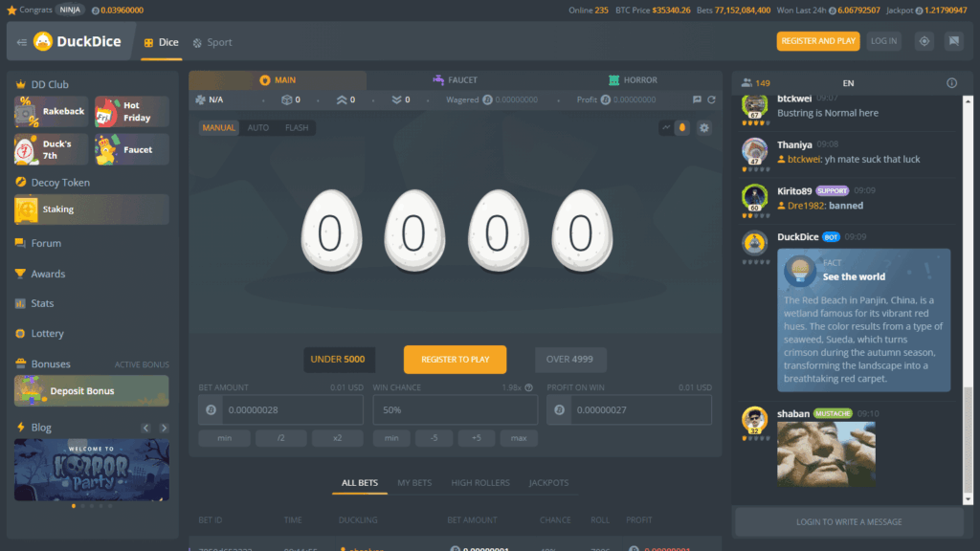The width and height of the screenshot is (980, 551).
Task: Click the LOG IN button
Action: tap(883, 41)
